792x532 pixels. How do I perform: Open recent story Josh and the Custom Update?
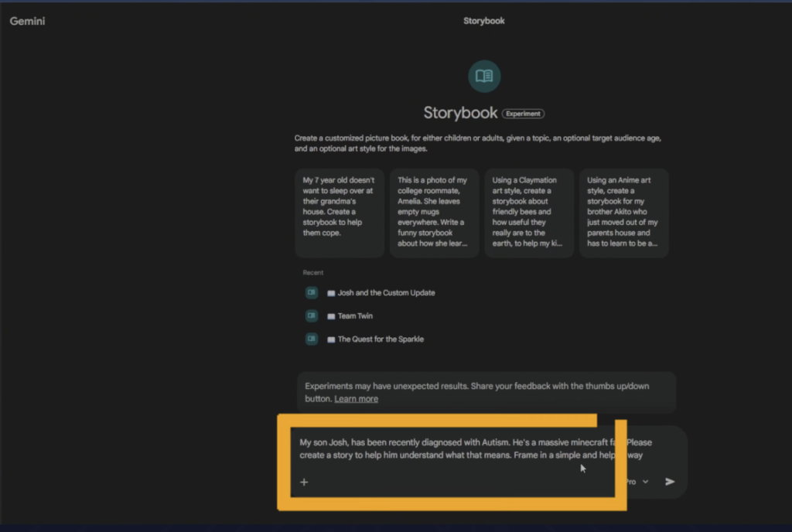pos(386,293)
